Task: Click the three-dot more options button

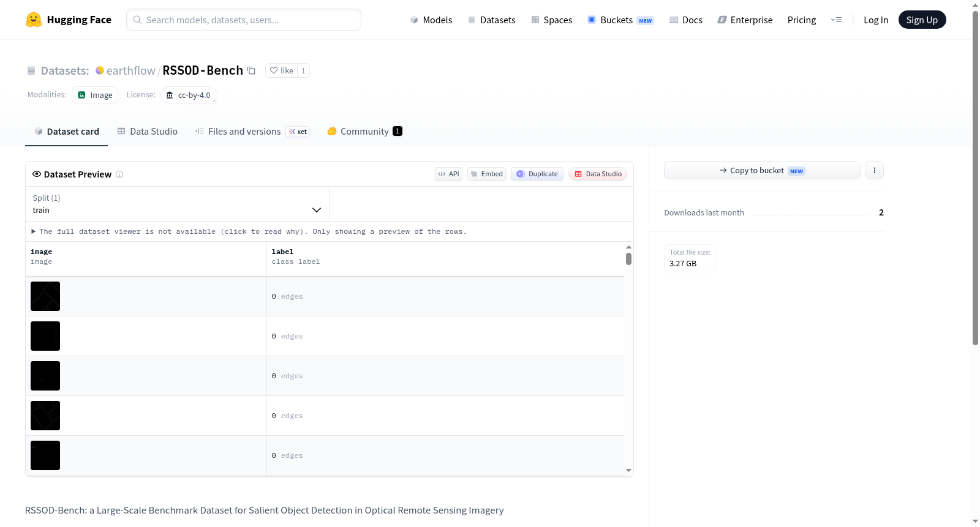Action: click(x=875, y=170)
